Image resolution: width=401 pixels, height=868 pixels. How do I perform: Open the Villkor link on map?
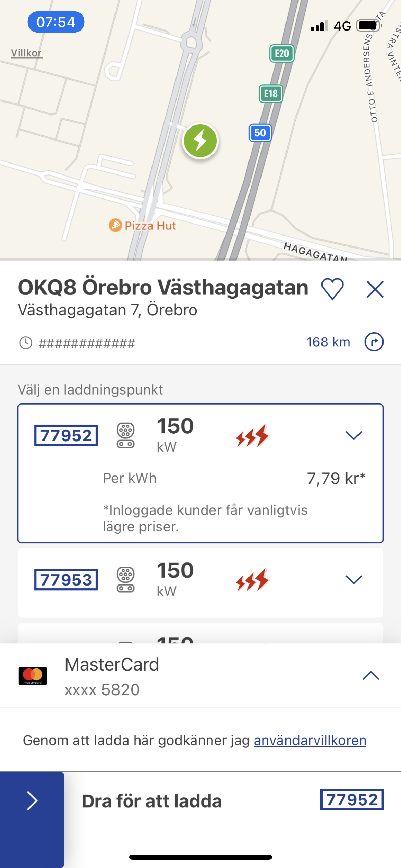point(26,53)
